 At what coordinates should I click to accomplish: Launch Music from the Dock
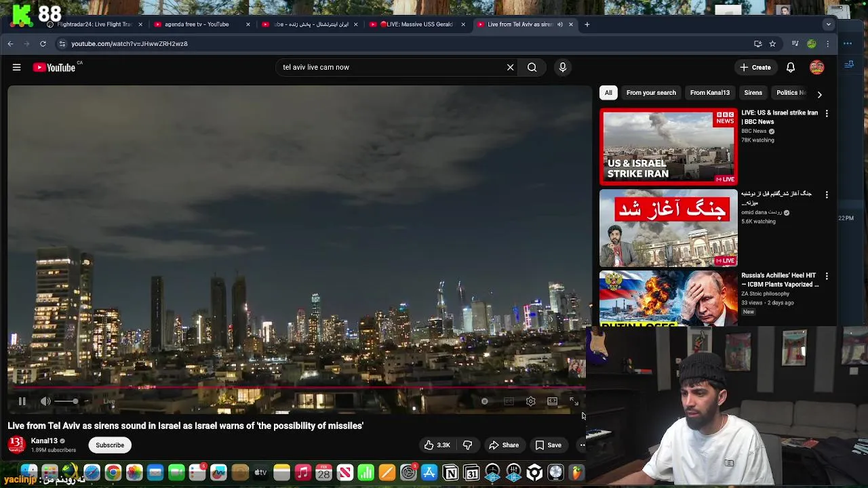303,472
